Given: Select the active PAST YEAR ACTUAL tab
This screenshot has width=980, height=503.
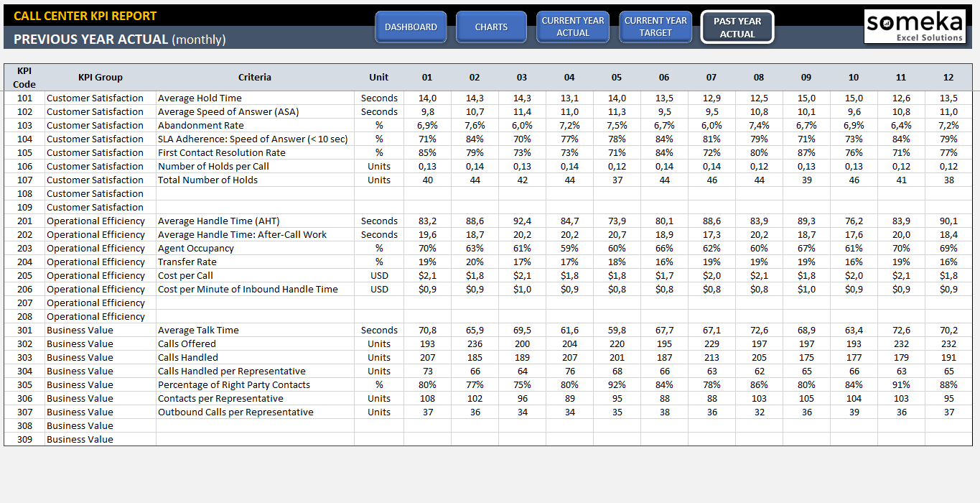Looking at the screenshot, I should [x=737, y=27].
